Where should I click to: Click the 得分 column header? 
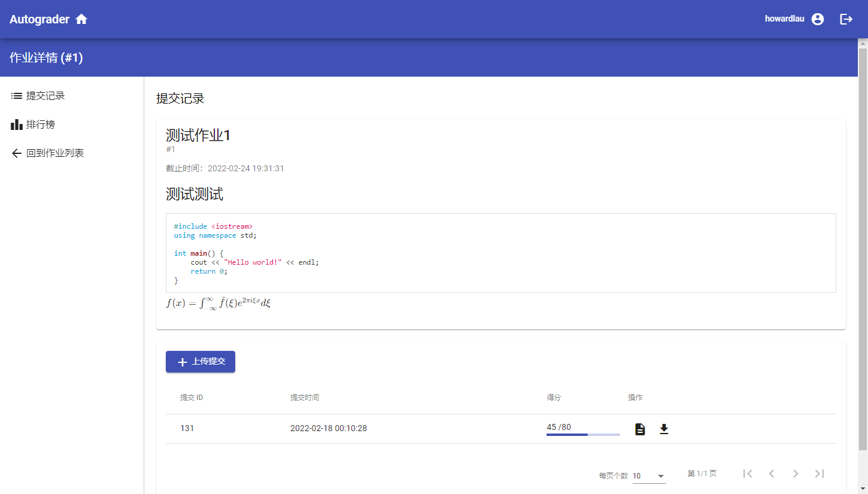pyautogui.click(x=554, y=398)
